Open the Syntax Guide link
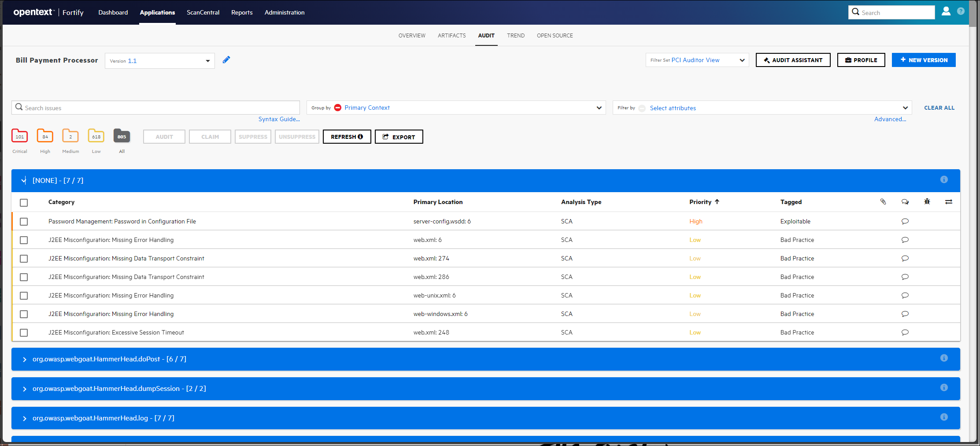 click(279, 119)
